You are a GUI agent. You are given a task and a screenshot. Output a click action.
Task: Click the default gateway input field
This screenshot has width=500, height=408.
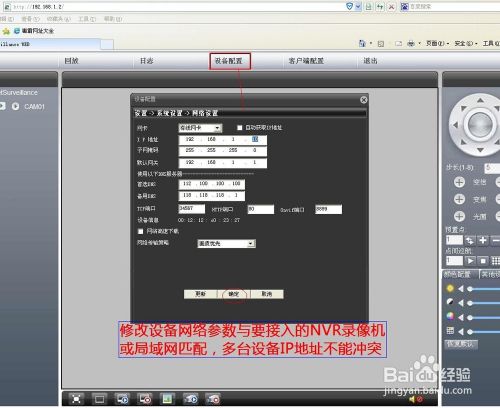pos(223,163)
